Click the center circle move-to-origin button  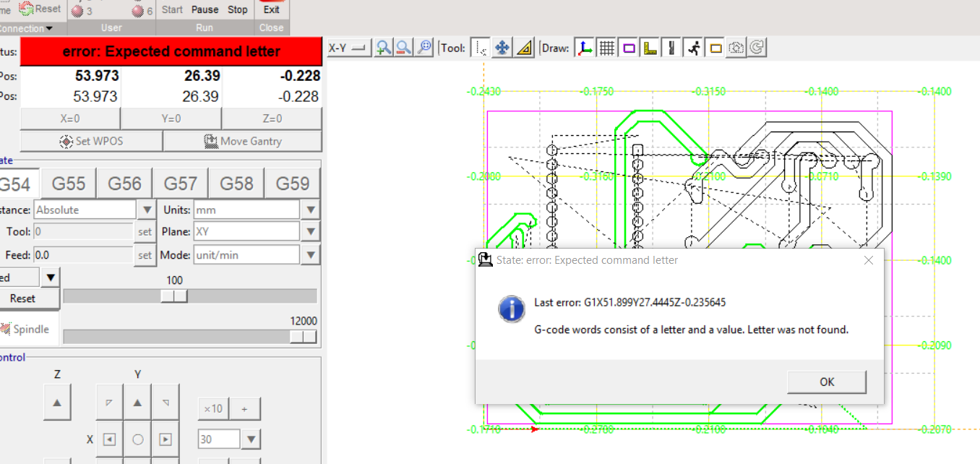coord(137,439)
